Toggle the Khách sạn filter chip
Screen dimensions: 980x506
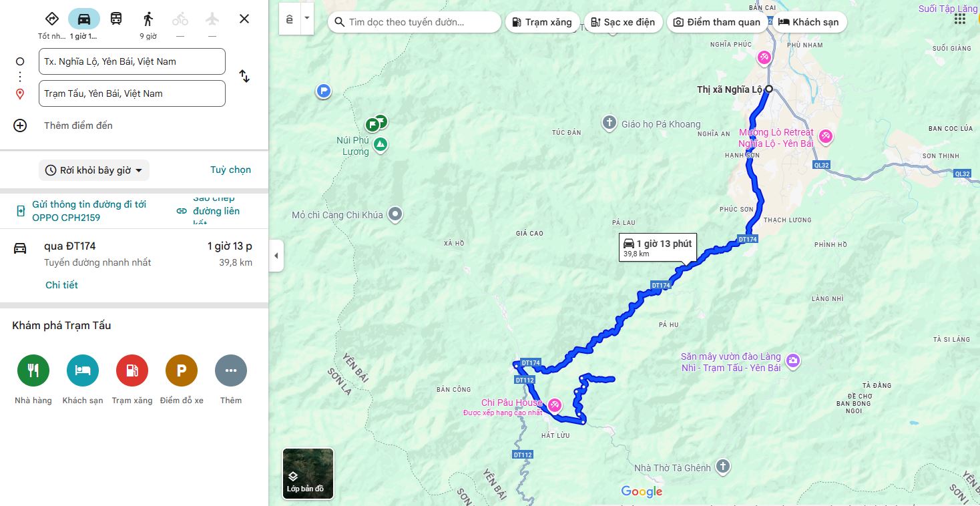point(810,22)
